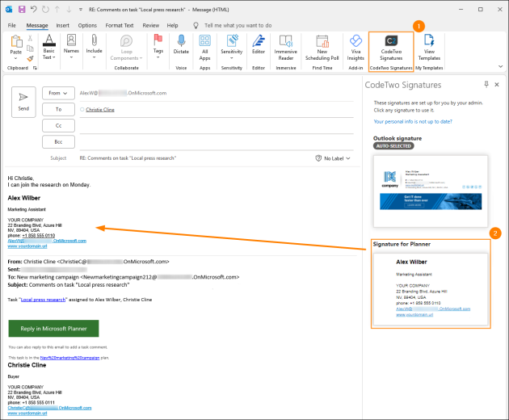Edit the Subject field text
The height and width of the screenshot is (420, 509).
128,158
